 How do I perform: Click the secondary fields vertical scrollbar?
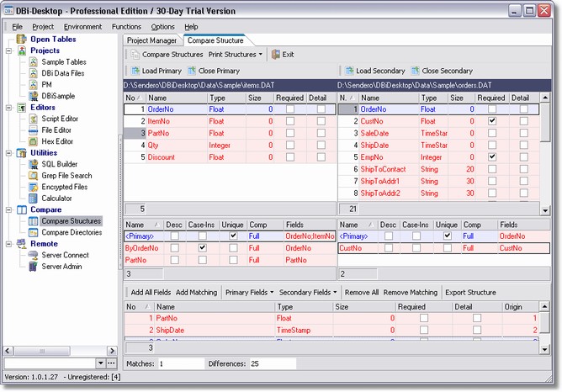tap(545, 156)
